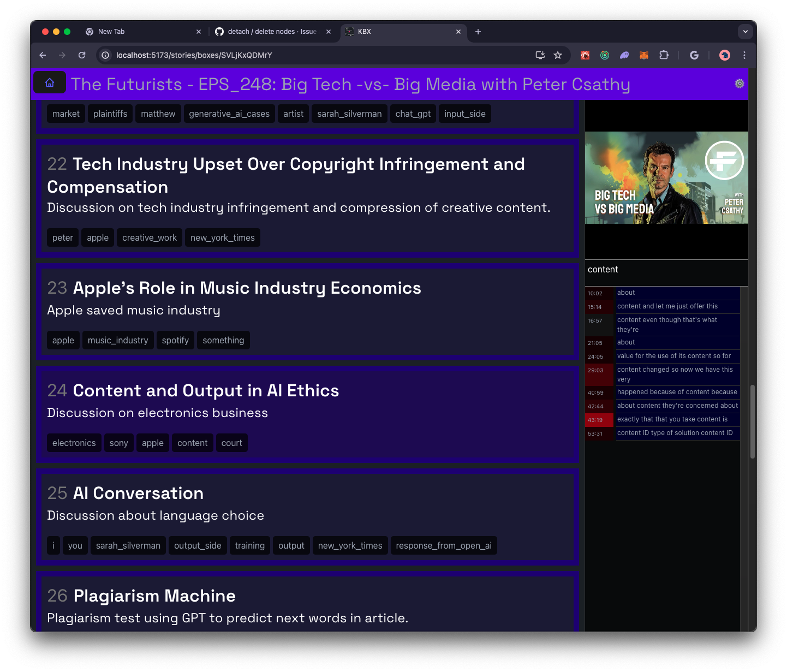The height and width of the screenshot is (672, 787).
Task: Jump to 24:05 'value for the use of its content'
Action: tap(663, 356)
